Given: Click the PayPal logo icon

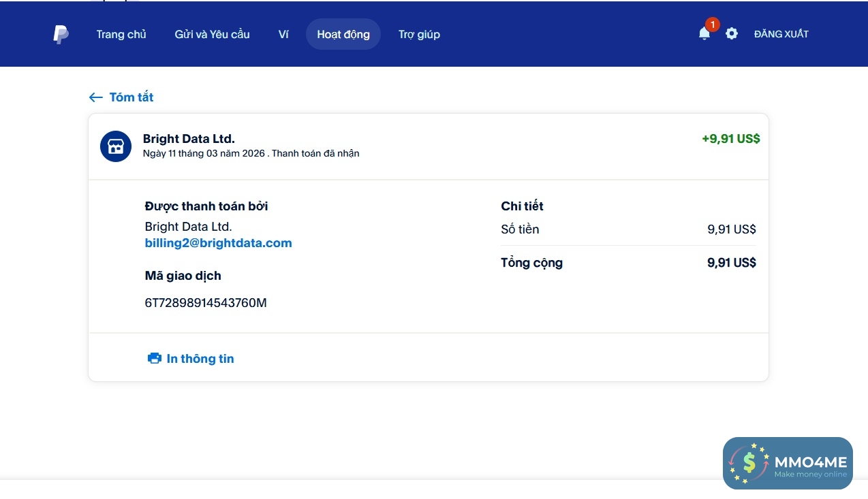Looking at the screenshot, I should click(61, 34).
